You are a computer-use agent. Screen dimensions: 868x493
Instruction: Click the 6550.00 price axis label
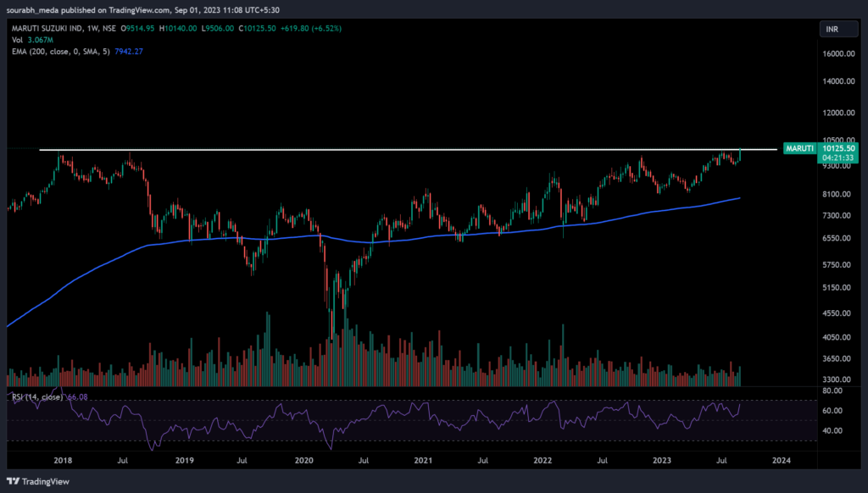point(837,239)
